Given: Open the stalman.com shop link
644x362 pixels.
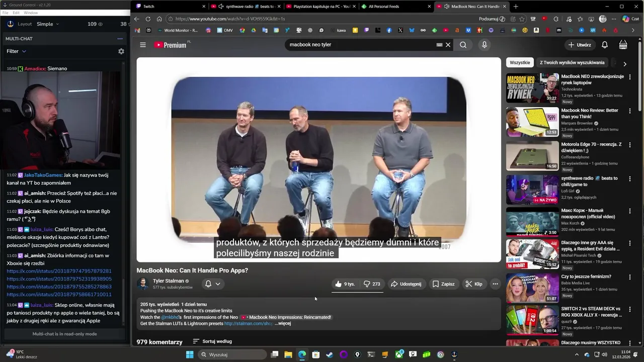Looking at the screenshot, I should click(x=249, y=324).
